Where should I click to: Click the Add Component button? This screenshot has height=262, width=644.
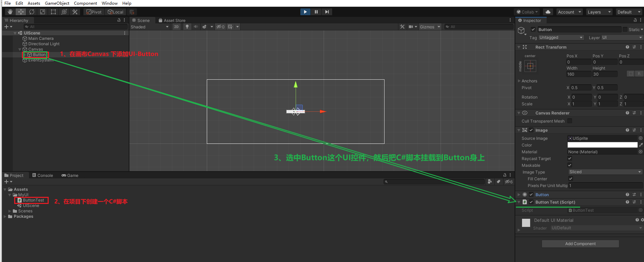(x=580, y=244)
